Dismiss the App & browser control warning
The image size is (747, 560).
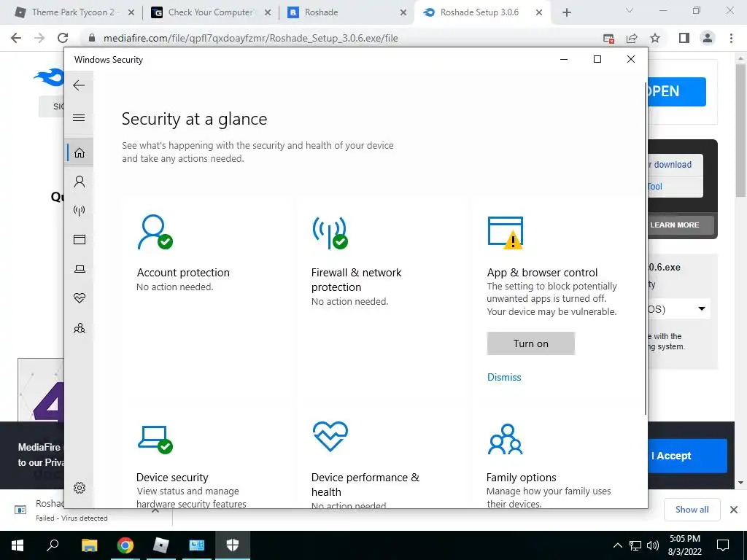[x=504, y=377]
